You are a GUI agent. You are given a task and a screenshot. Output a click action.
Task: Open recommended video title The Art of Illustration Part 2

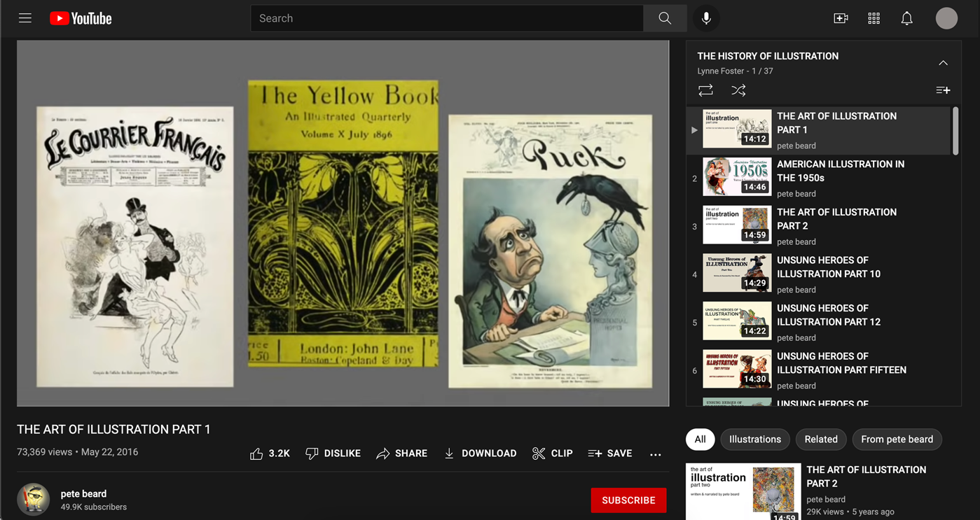(866, 477)
